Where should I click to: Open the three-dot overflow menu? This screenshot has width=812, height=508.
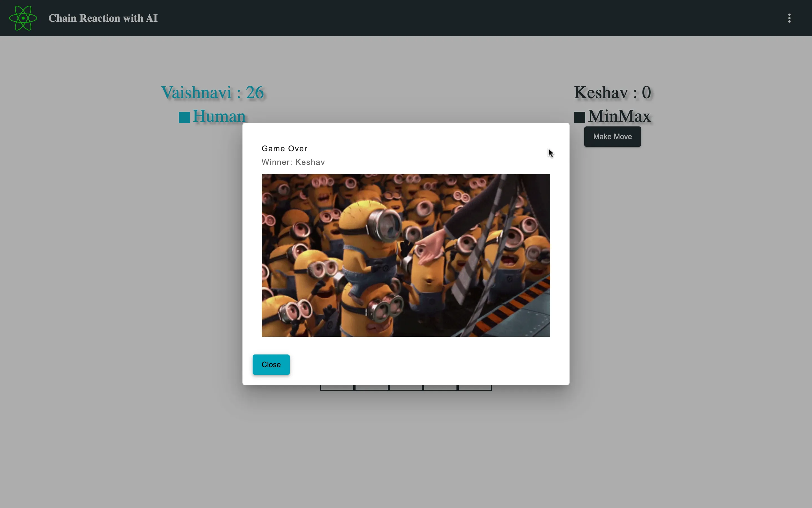pos(789,18)
